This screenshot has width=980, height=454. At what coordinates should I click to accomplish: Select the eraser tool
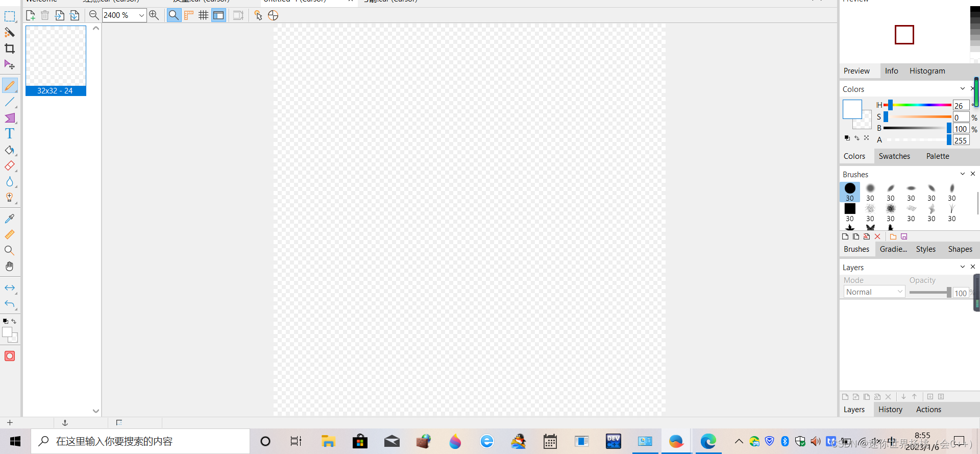coord(10,166)
